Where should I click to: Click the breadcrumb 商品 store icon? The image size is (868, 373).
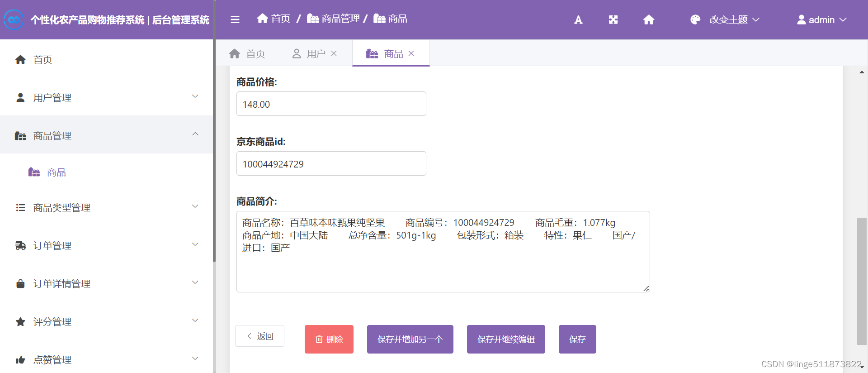(x=379, y=18)
